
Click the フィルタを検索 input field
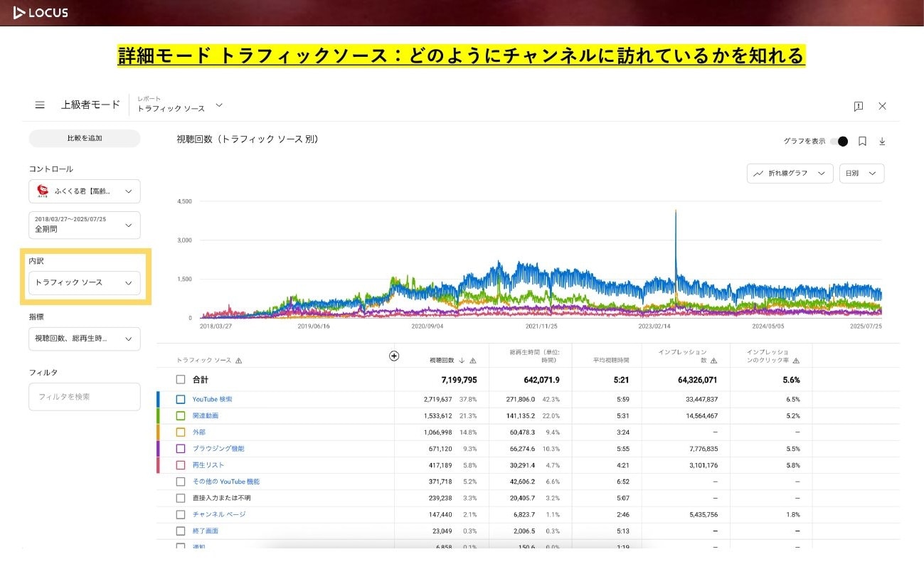point(84,397)
